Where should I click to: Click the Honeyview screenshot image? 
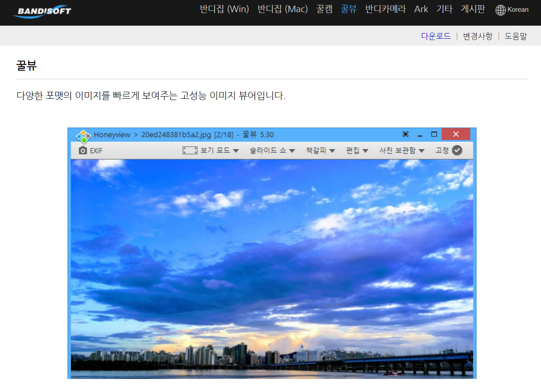click(272, 253)
